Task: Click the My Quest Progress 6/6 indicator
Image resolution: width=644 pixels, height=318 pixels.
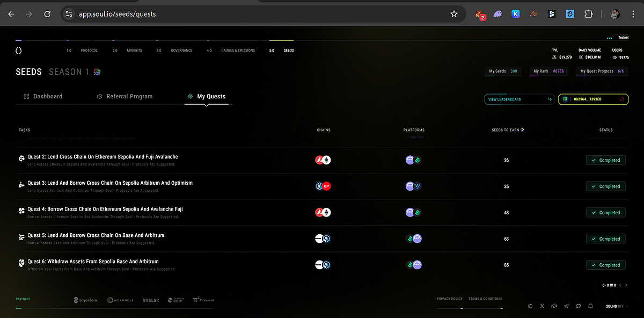Action: pyautogui.click(x=601, y=70)
